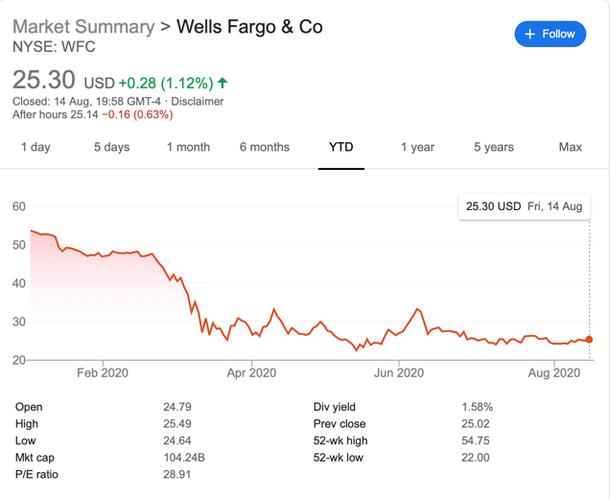Select the Max range tab
610x500 pixels.
[570, 147]
